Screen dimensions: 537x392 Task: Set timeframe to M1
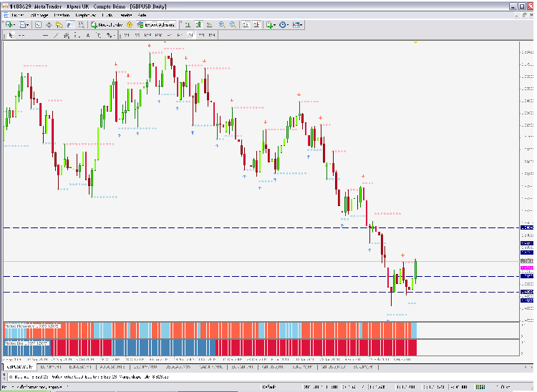click(127, 35)
